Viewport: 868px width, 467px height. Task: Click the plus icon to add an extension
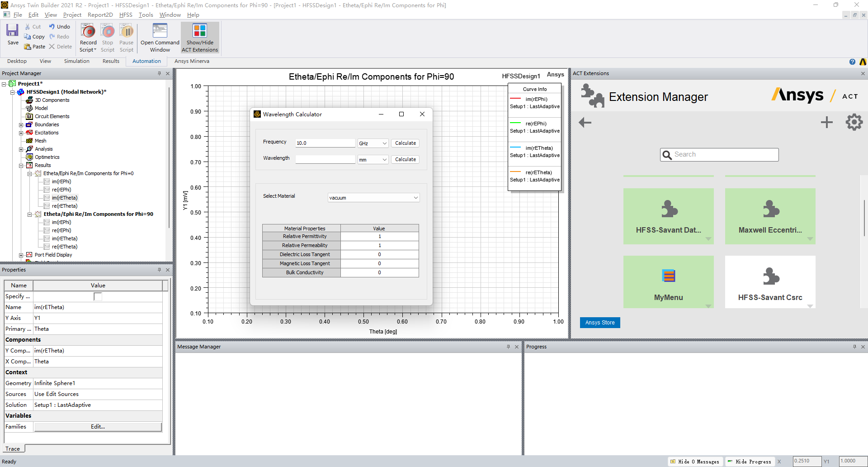point(826,122)
